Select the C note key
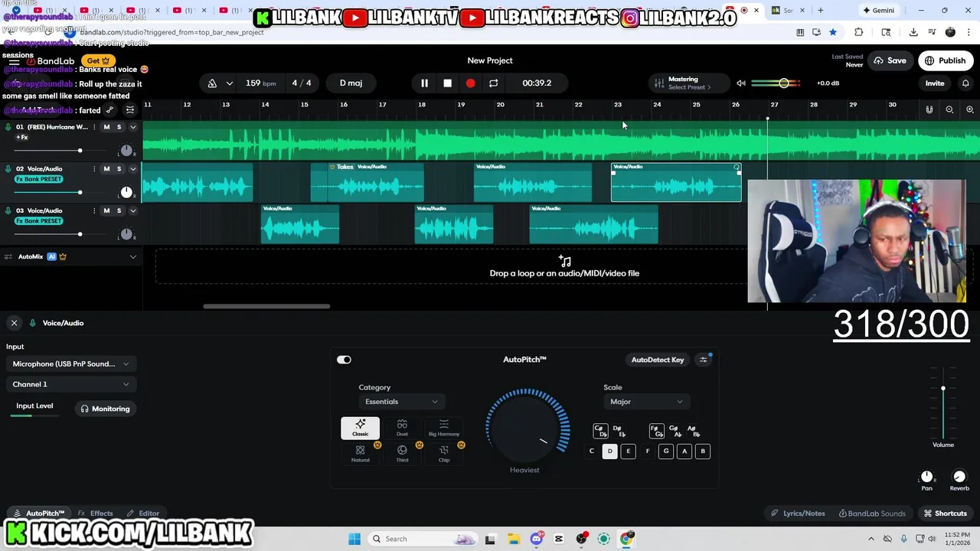The width and height of the screenshot is (980, 551). [x=591, y=452]
